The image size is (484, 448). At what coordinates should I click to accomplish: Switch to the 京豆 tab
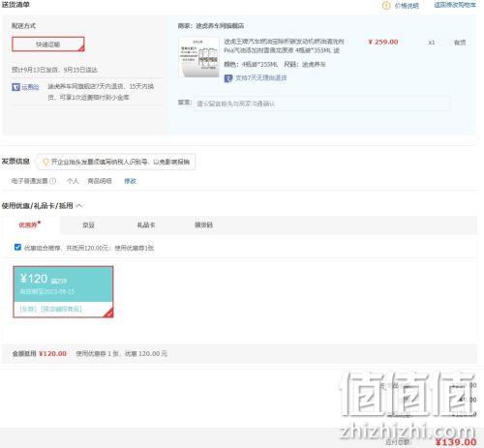click(x=88, y=224)
